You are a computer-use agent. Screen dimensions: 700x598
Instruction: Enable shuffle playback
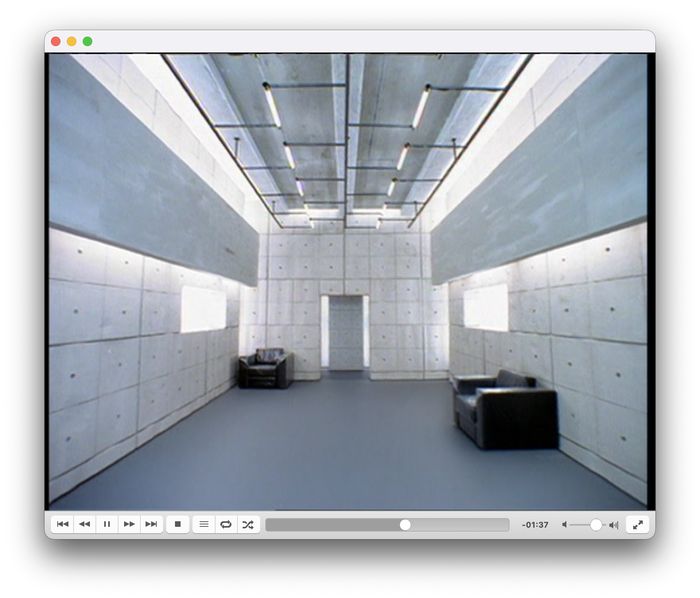249,524
